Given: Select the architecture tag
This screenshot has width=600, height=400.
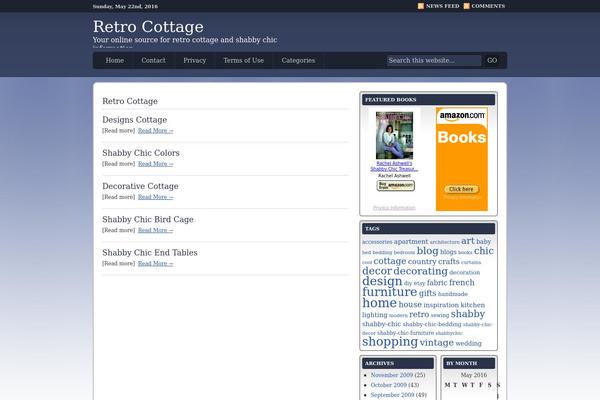Looking at the screenshot, I should pyautogui.click(x=444, y=242).
